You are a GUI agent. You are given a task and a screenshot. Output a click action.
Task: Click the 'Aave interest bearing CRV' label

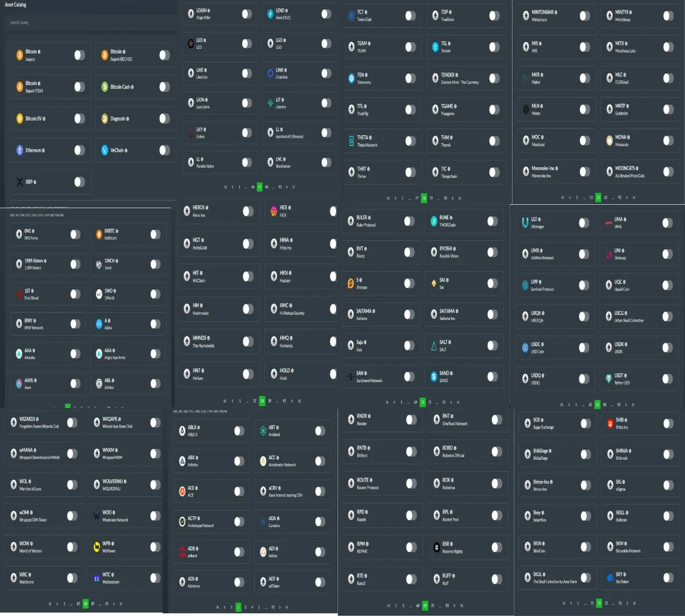click(285, 496)
